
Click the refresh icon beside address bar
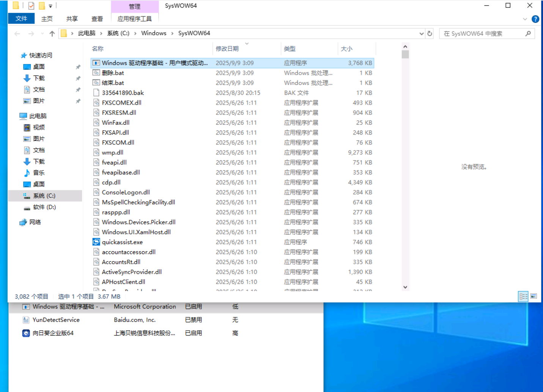(430, 34)
